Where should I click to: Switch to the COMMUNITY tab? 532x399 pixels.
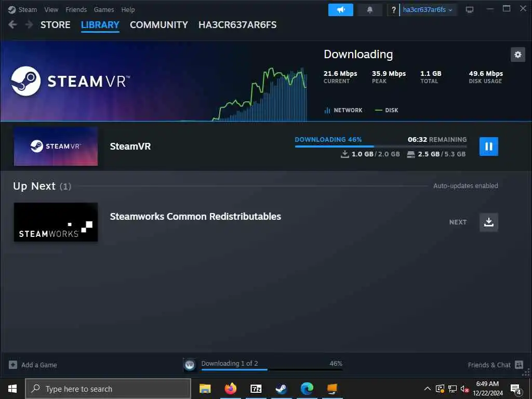tap(159, 25)
